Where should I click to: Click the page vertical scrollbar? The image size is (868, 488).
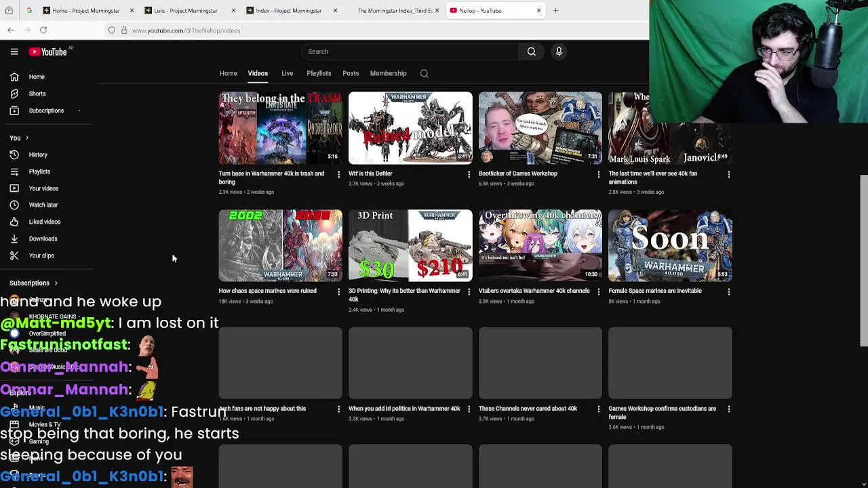click(863, 260)
